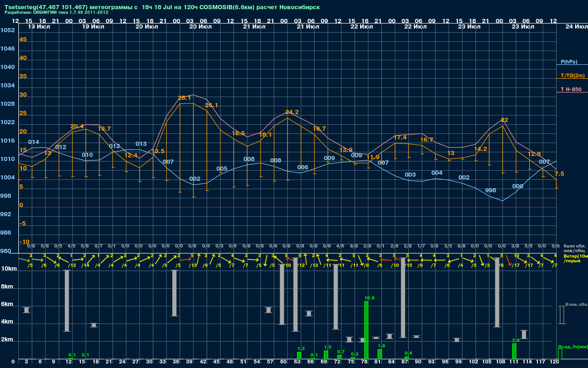Click the 12.8 temperature label

click(x=534, y=154)
